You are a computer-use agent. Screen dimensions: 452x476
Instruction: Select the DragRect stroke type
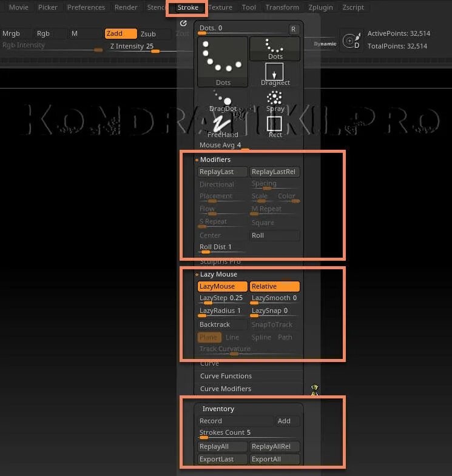click(x=275, y=75)
